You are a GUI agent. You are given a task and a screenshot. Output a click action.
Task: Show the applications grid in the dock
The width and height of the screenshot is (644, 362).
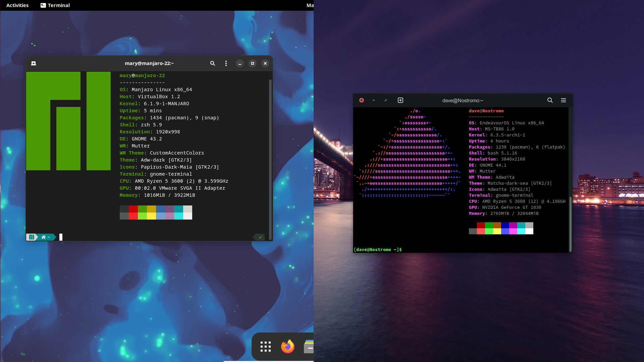265,347
